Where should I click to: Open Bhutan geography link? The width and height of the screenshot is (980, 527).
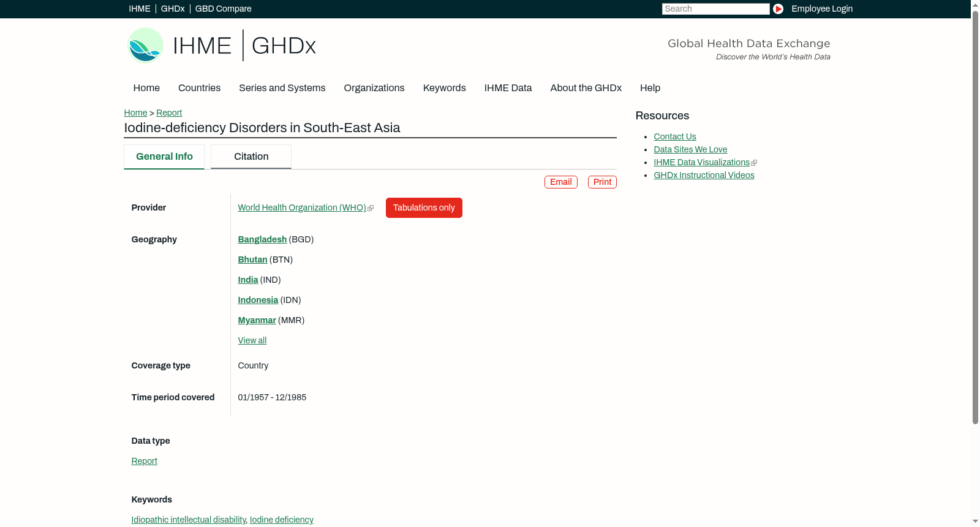point(252,260)
